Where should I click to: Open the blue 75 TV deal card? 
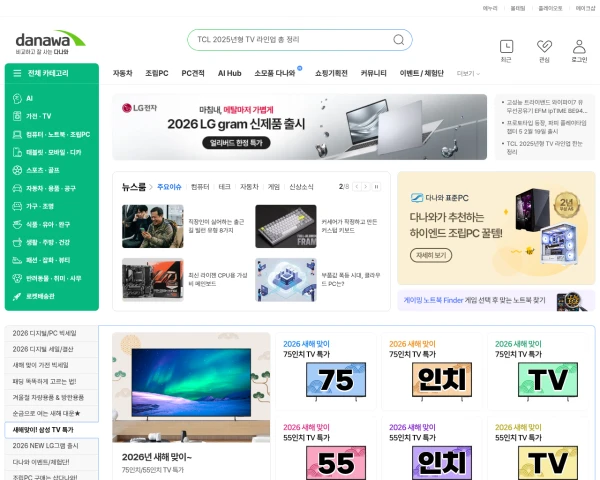point(328,371)
